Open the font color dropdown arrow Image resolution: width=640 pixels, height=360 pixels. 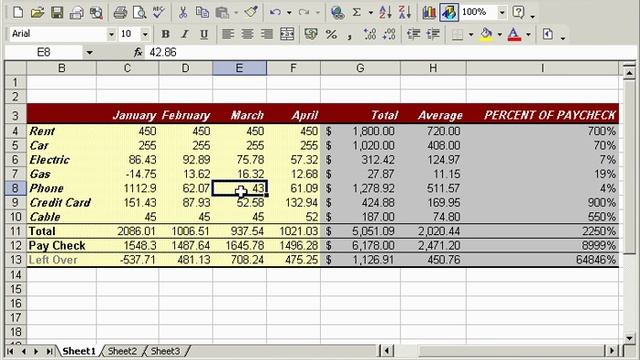pyautogui.click(x=528, y=35)
